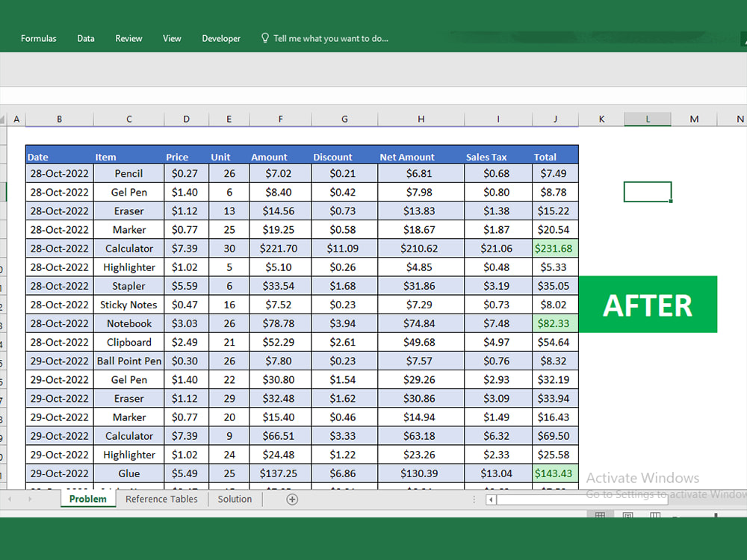Image resolution: width=747 pixels, height=560 pixels.
Task: Select the $130.39 net amount cell
Action: click(421, 473)
